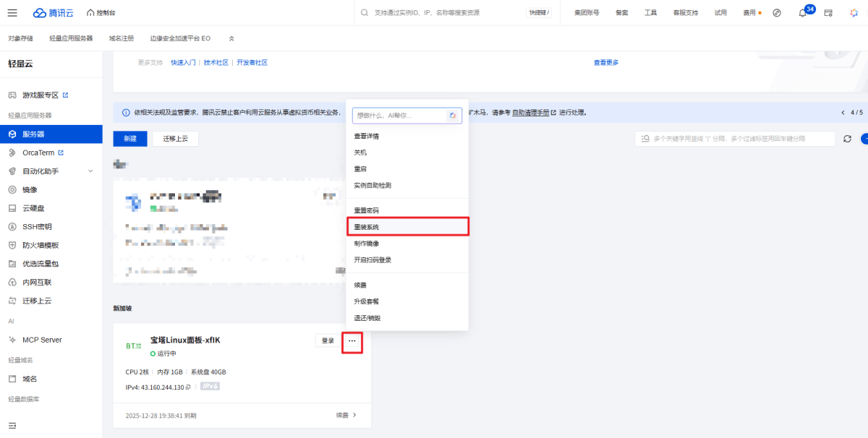Screen dimensions: 868x438
Task: Expand the 自动化助手 sidebar group
Action: tap(90, 171)
